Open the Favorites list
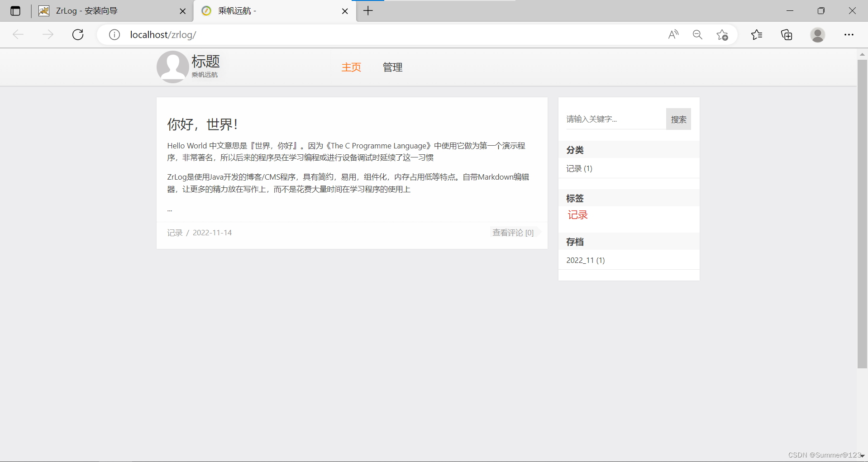The height and width of the screenshot is (462, 868). (757, 34)
